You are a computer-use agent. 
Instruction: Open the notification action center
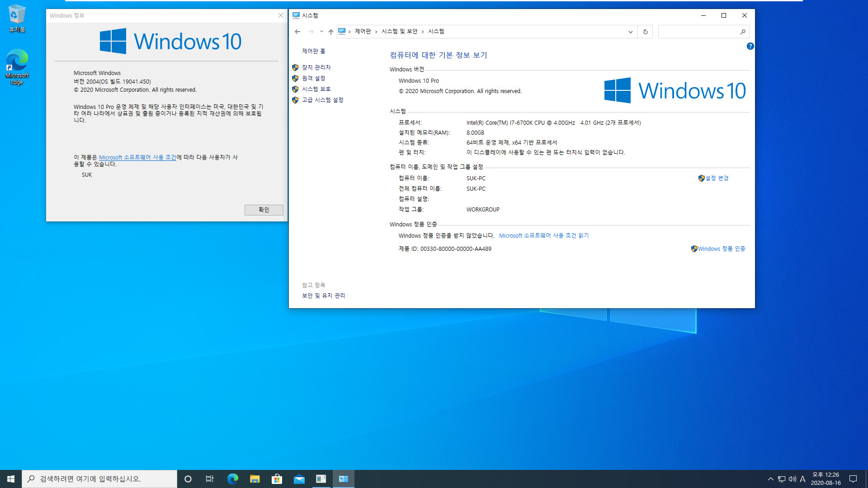853,479
